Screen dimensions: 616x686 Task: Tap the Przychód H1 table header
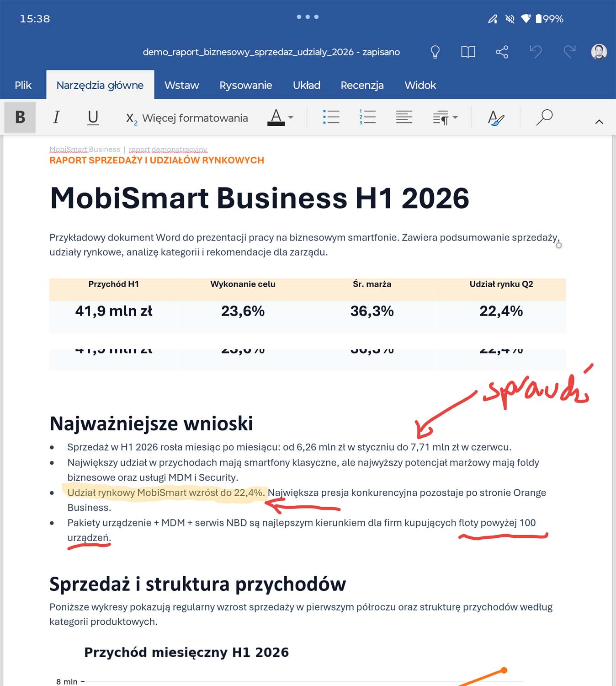coord(114,284)
